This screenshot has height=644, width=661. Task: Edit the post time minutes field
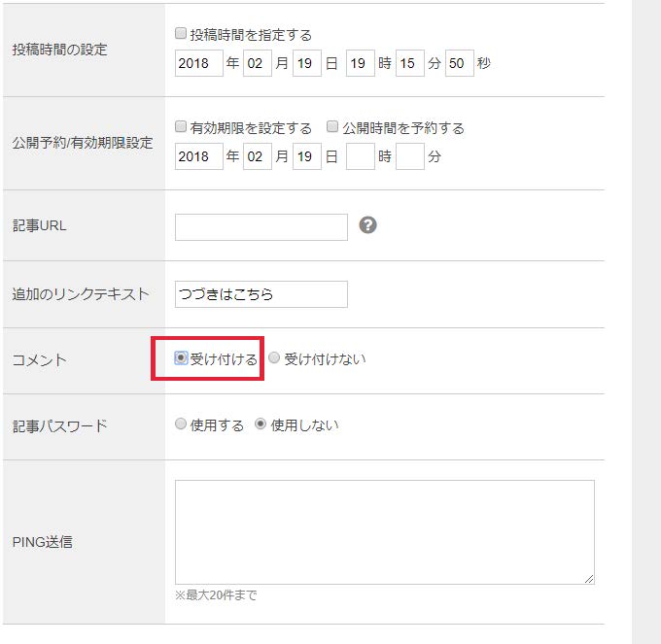[410, 63]
